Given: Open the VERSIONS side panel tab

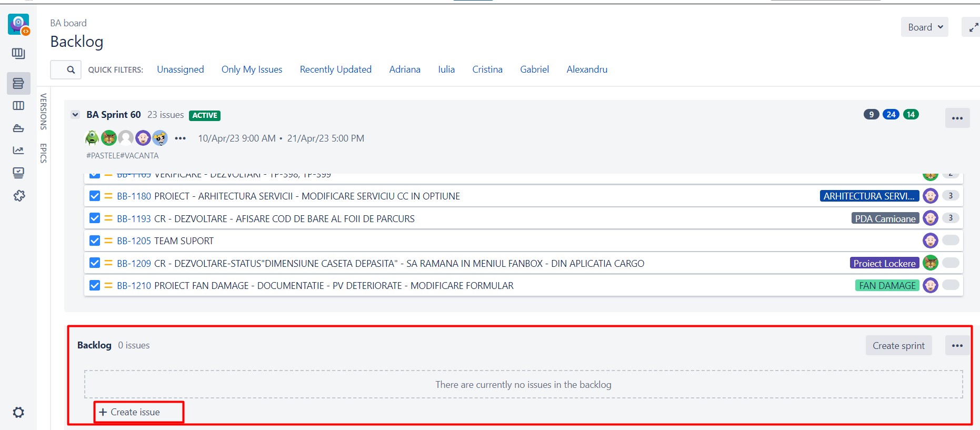Looking at the screenshot, I should point(44,112).
